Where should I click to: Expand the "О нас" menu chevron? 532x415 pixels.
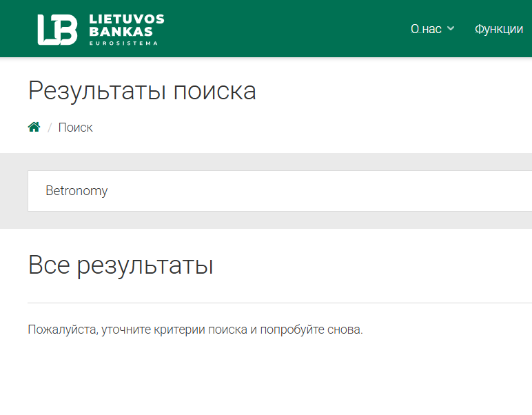pos(451,28)
